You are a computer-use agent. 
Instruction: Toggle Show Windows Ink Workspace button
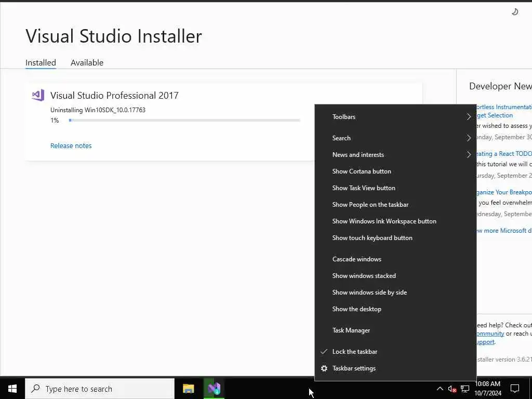coord(395,221)
